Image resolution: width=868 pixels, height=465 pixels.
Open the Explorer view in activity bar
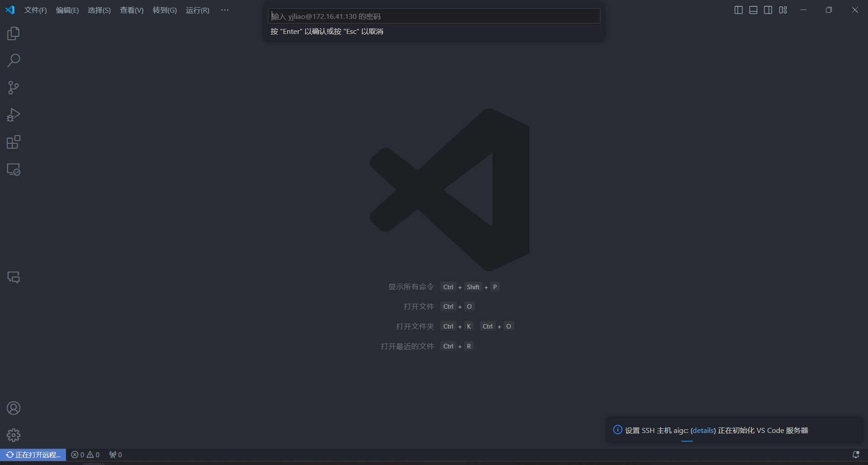coord(14,33)
